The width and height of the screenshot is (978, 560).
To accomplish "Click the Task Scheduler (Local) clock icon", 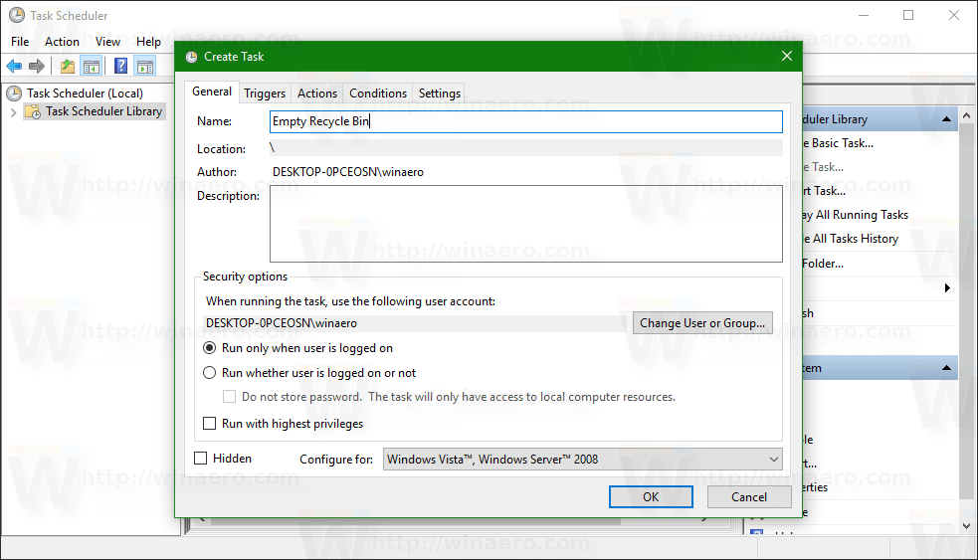I will click(14, 93).
